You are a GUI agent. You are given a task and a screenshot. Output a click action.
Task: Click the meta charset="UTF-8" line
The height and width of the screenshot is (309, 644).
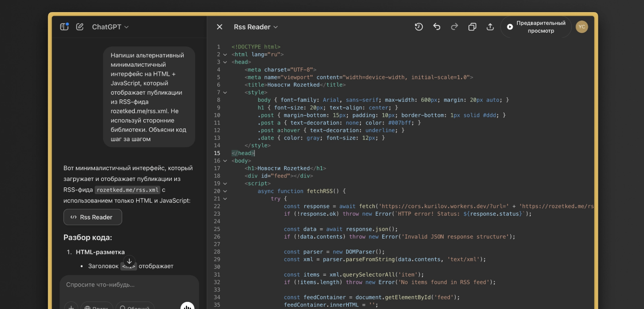click(280, 70)
